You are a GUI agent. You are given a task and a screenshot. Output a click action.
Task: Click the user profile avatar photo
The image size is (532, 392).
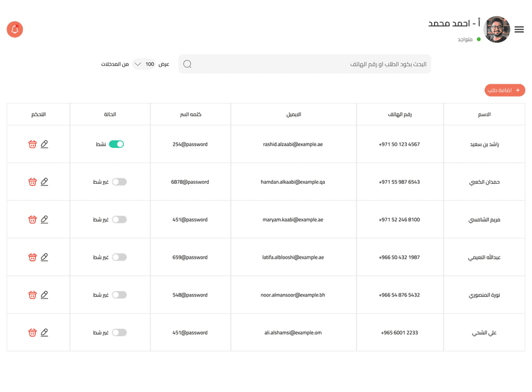497,30
